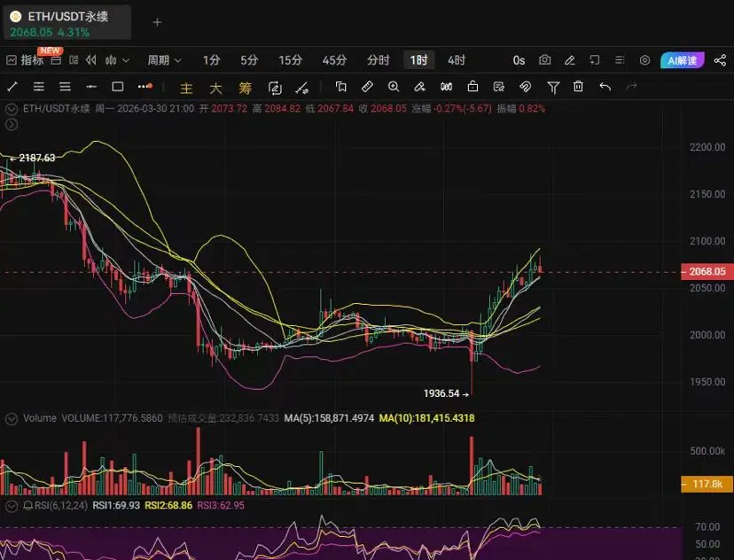Screen dimensions: 734x560
Task: Toggle the 大 indicator button
Action: point(215,88)
